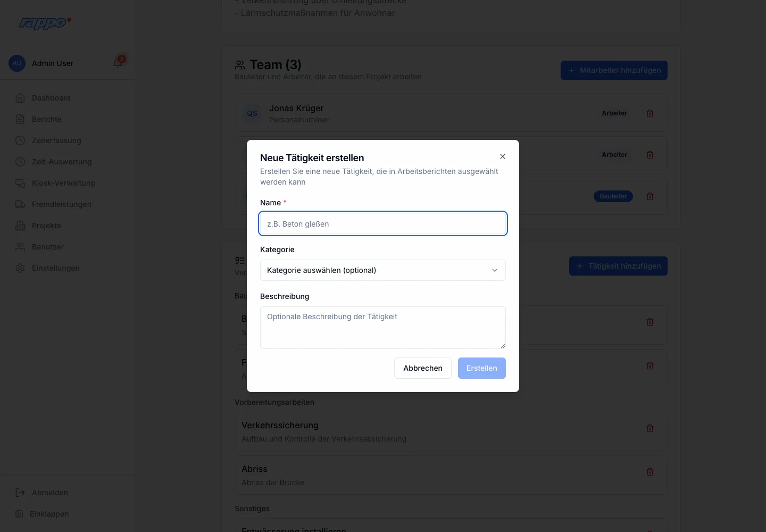Click the Beschreibung text area
766x532 pixels.
(383, 328)
